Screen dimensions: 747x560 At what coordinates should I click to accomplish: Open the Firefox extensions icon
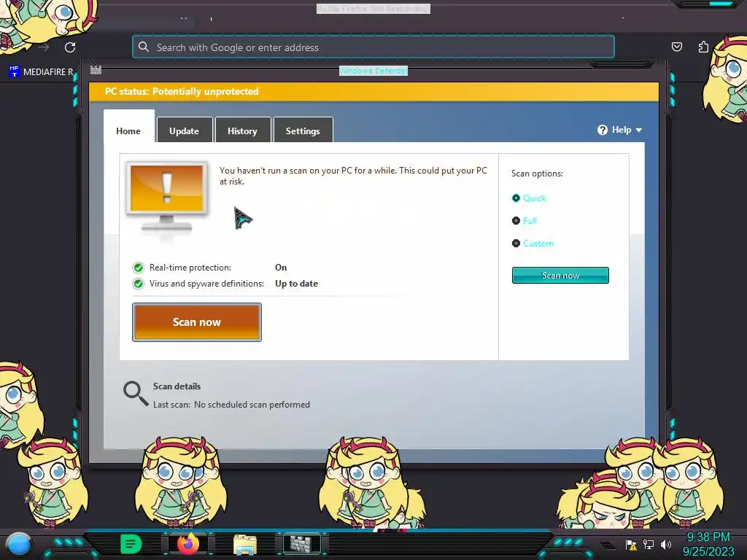703,47
